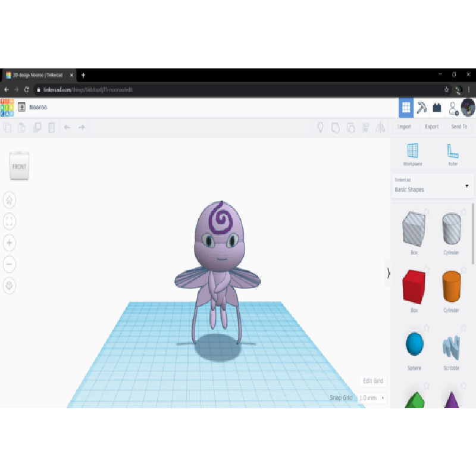Zoom in with the plus button
The image size is (476, 476).
tap(10, 243)
